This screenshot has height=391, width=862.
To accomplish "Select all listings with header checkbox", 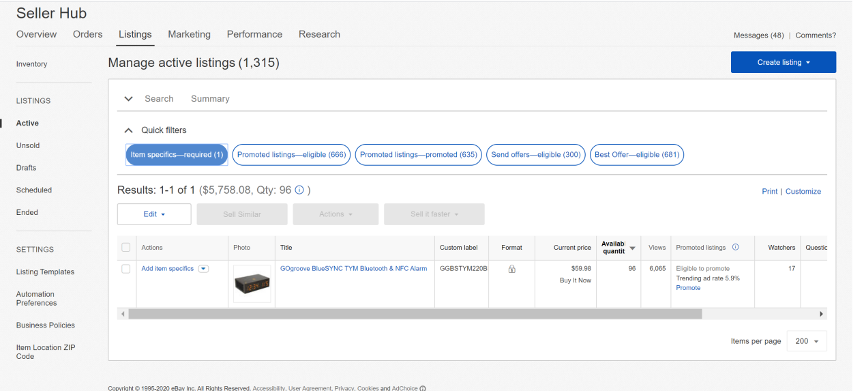I will (x=126, y=247).
